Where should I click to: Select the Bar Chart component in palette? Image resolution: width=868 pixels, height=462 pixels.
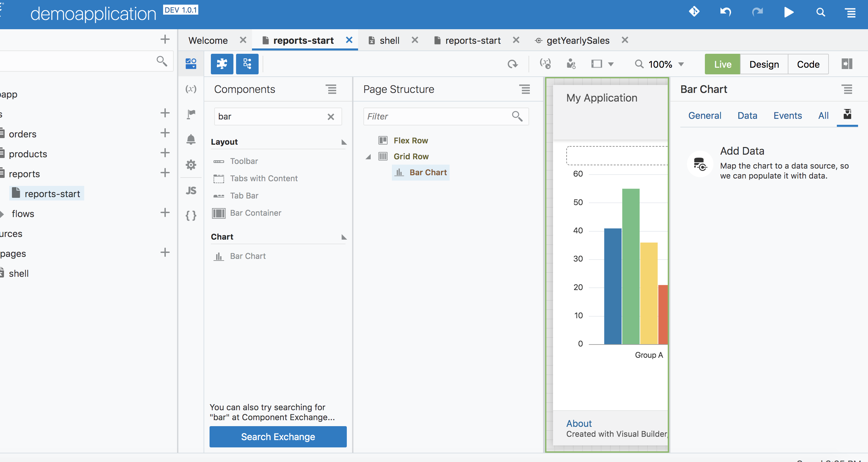[248, 256]
